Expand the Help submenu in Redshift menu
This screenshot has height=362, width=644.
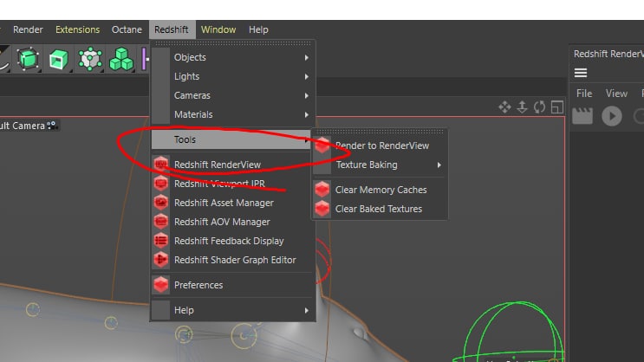(x=233, y=310)
